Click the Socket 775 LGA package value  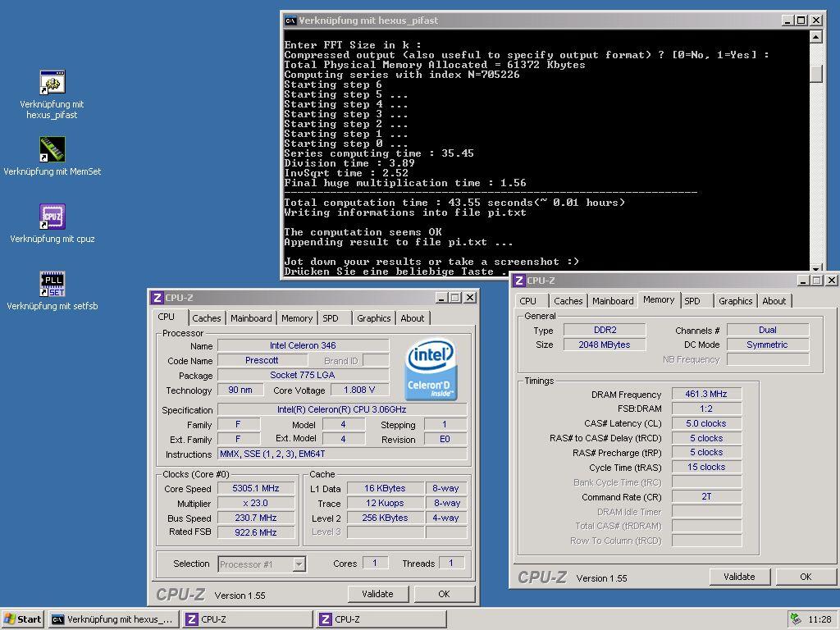pos(303,375)
